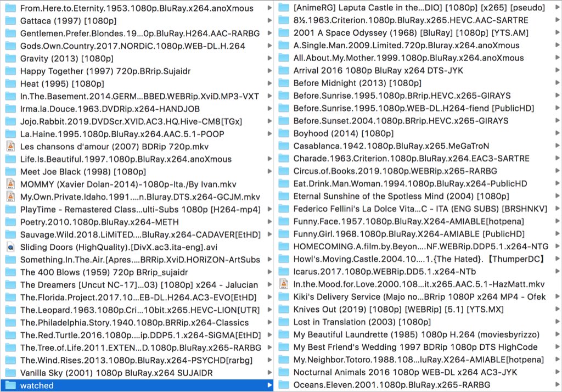Select Eat.Drink.Man.Woman.1994 folder name
The width and height of the screenshot is (562, 392).
point(410,183)
